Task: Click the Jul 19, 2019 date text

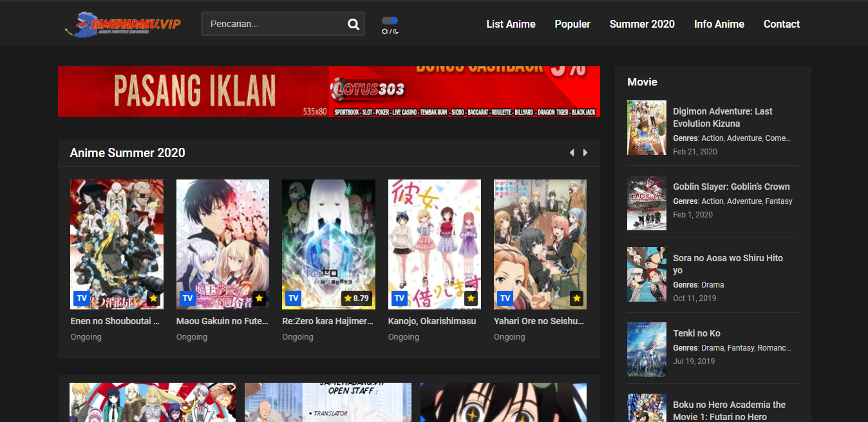Action: [693, 362]
